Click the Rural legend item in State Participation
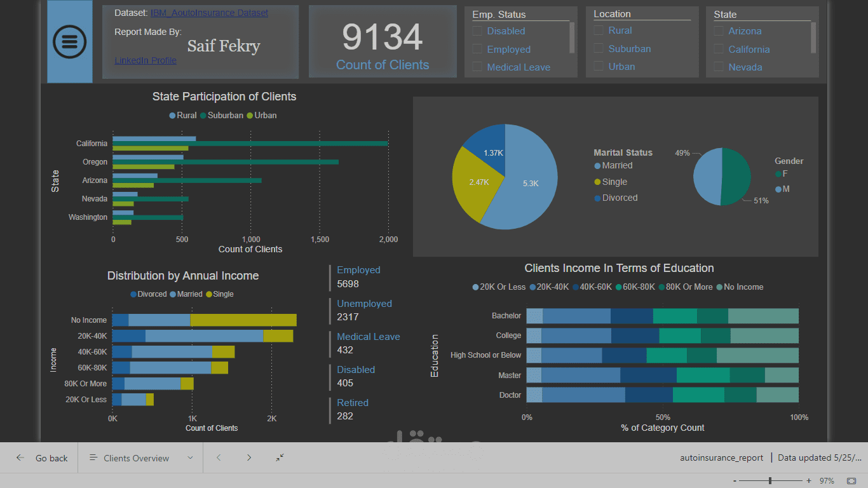The height and width of the screenshot is (488, 868). pyautogui.click(x=183, y=116)
